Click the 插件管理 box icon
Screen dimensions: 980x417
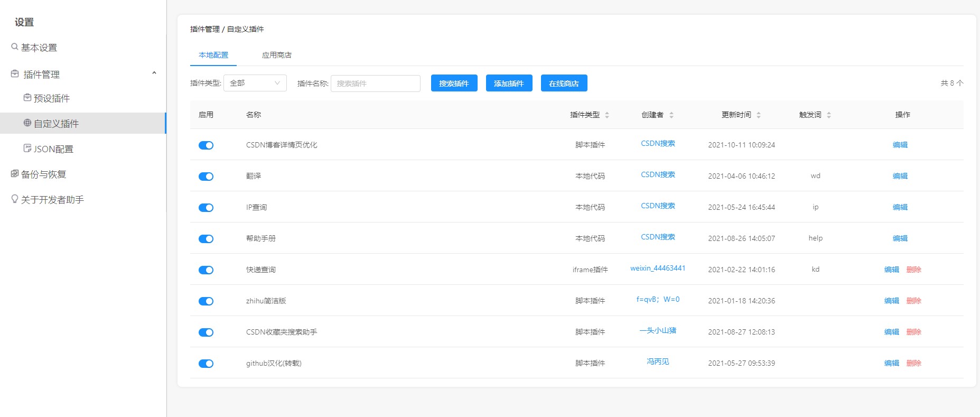pos(15,74)
